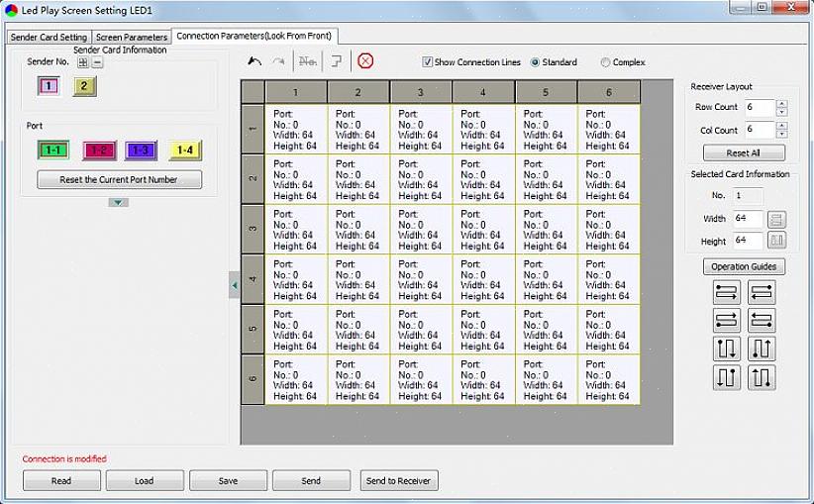Choose horizontal snake layout starting bottom-right
This screenshot has width=814, height=504.
click(x=762, y=320)
